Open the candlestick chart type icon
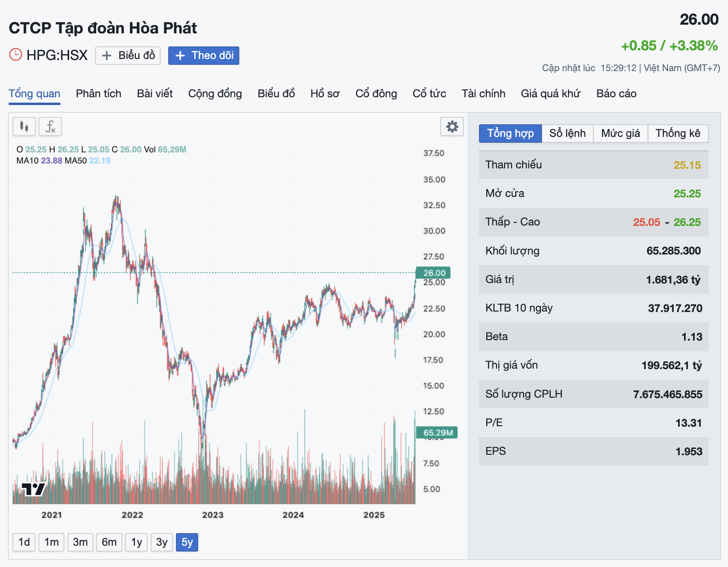The height and width of the screenshot is (567, 728). (24, 127)
